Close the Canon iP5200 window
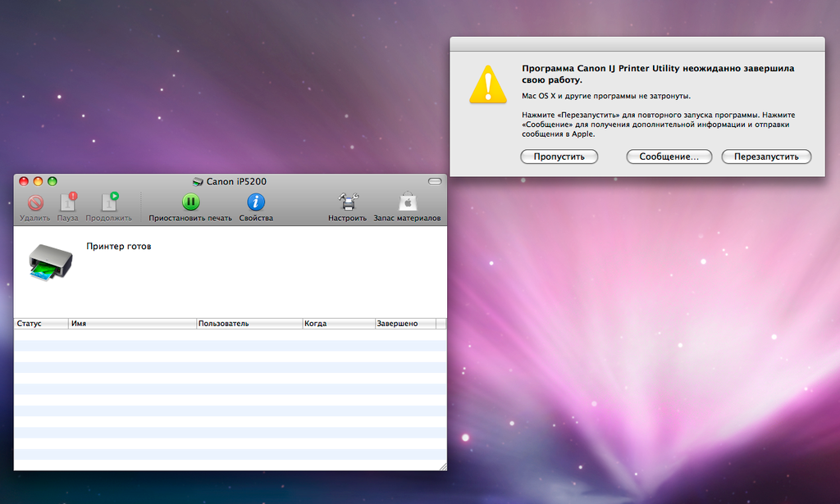This screenshot has height=504, width=840. point(24,181)
